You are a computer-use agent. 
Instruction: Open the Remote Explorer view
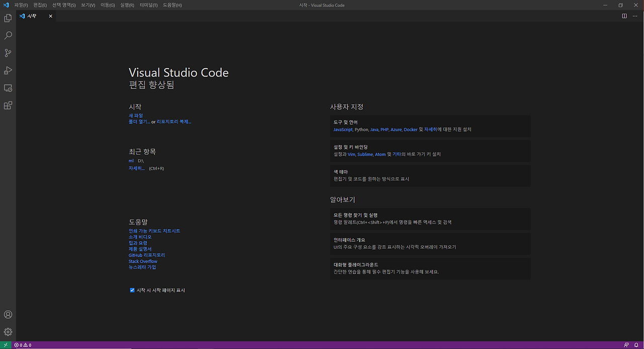click(x=8, y=88)
